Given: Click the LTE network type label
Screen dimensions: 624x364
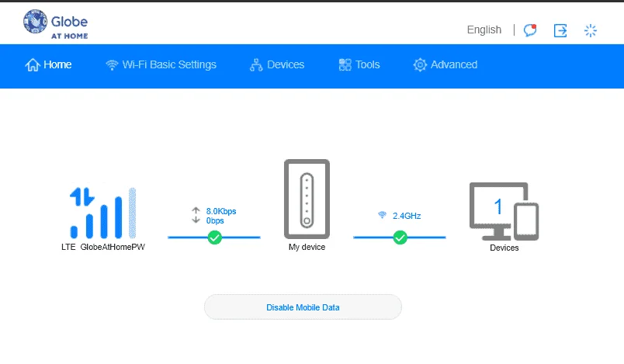Looking at the screenshot, I should pos(68,247).
